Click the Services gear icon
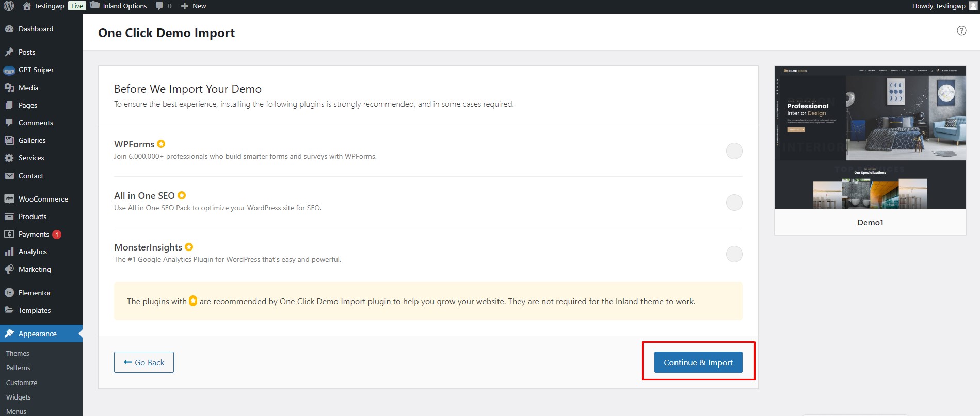The image size is (980, 416). pos(9,158)
